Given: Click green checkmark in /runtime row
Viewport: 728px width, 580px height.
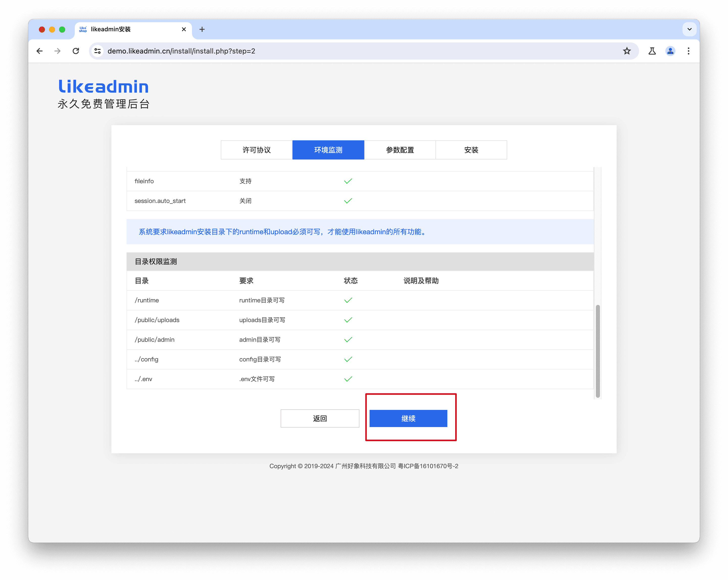Looking at the screenshot, I should pyautogui.click(x=348, y=300).
